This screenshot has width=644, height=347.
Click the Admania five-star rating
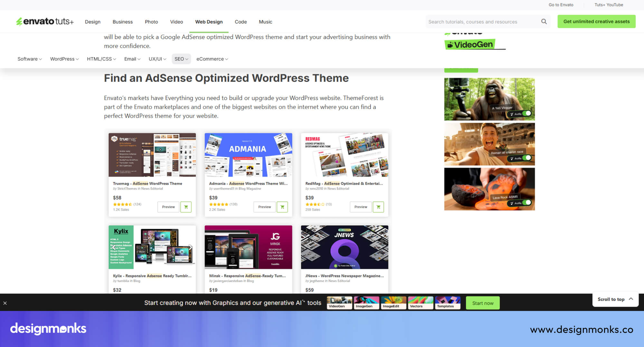[x=219, y=204]
